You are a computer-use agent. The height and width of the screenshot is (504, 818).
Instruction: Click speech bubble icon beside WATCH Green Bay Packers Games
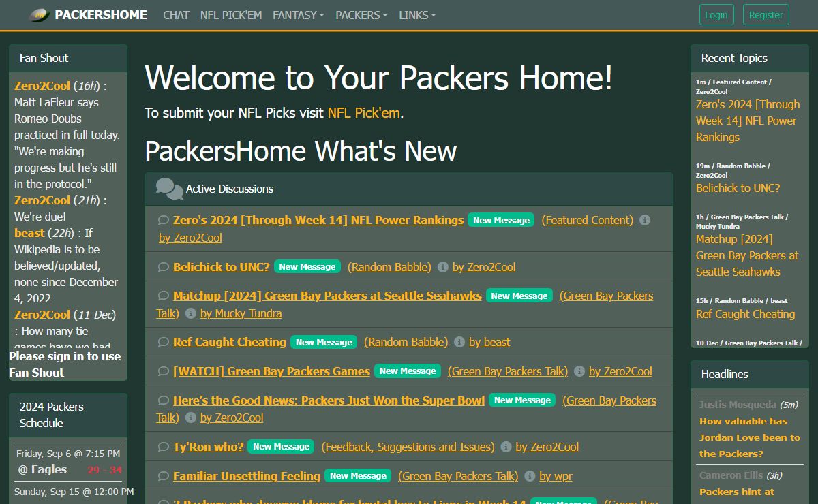click(164, 371)
